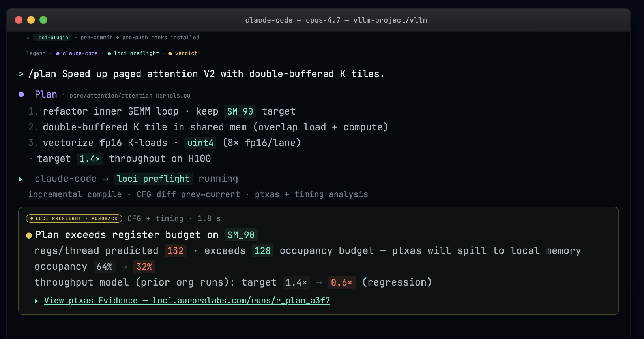Click plan step 2 double-buffered K tile
The image size is (644, 339).
click(x=208, y=127)
